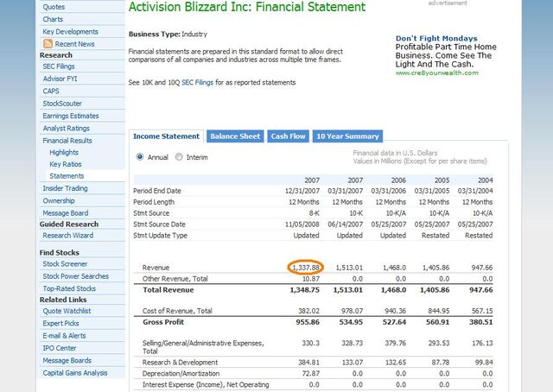This screenshot has width=553, height=392.
Task: Open the SEC Filings link in the paragraph
Action: (197, 83)
